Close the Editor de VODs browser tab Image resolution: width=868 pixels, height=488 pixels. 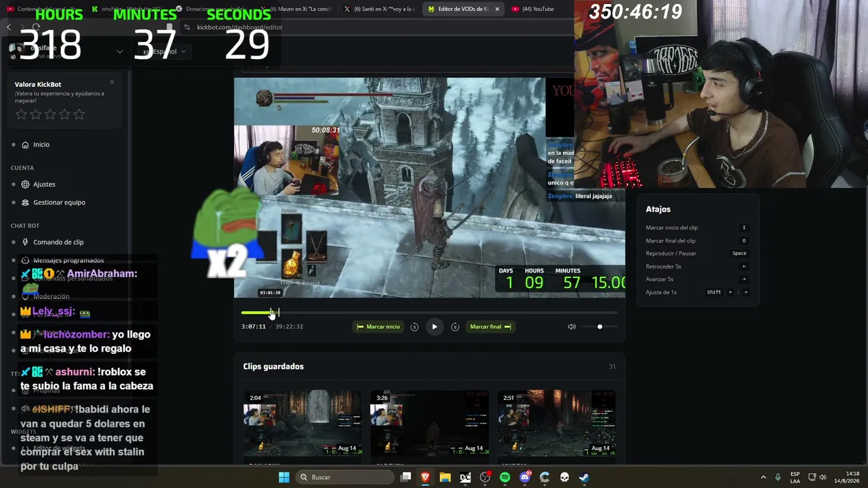click(497, 9)
